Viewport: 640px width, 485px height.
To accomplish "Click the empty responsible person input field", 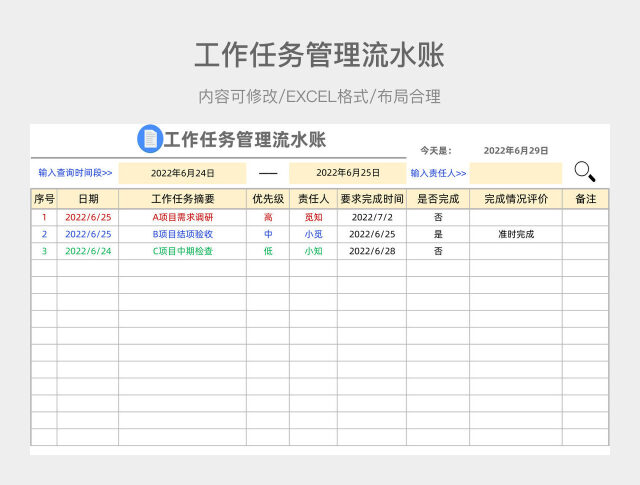I will 516,173.
